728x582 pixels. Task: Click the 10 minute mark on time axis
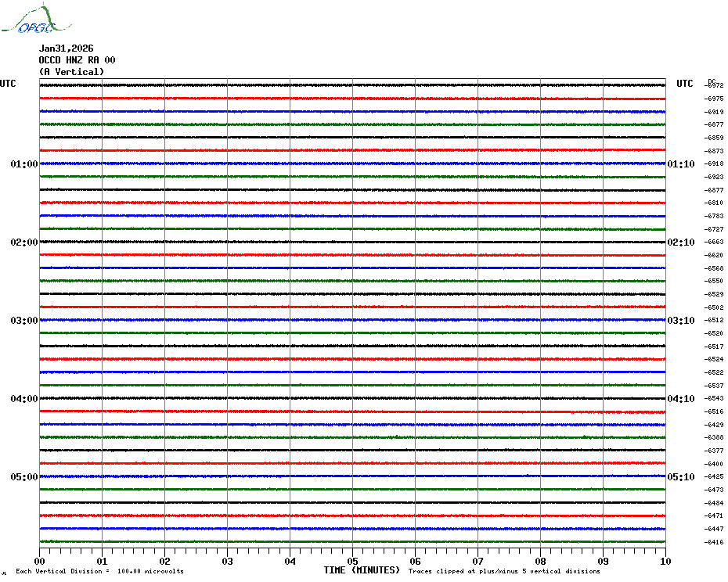point(665,561)
